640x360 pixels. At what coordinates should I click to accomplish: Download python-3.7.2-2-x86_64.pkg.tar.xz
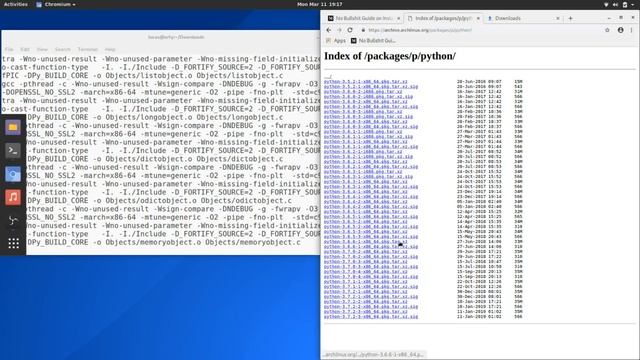point(366,302)
